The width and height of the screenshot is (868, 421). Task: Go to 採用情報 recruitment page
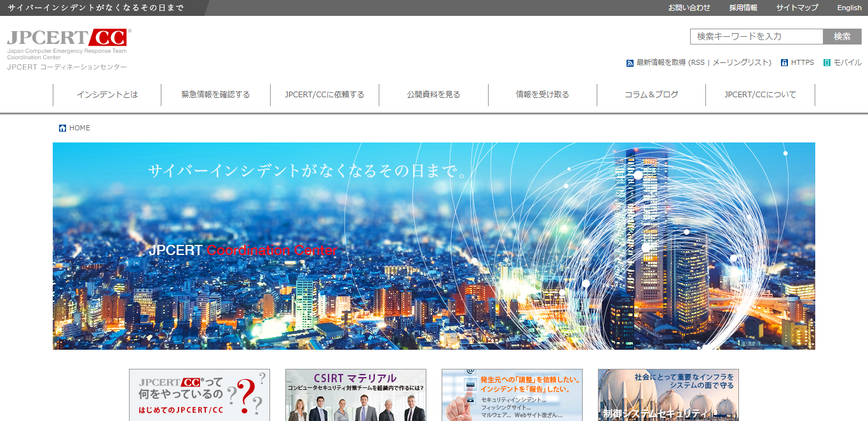pos(743,8)
